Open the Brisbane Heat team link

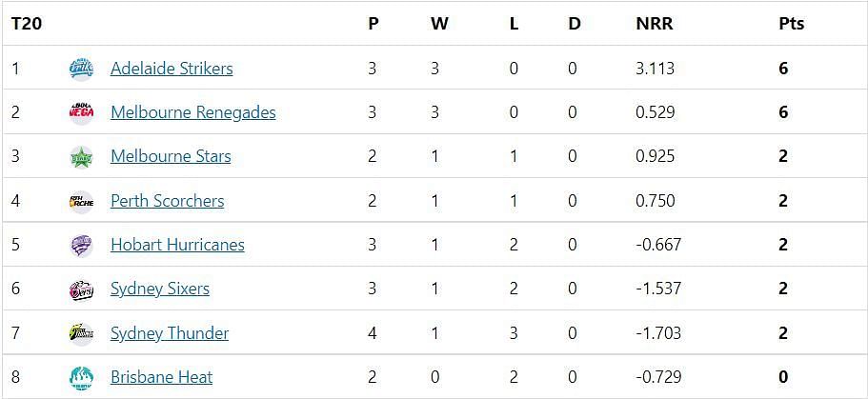tap(162, 377)
